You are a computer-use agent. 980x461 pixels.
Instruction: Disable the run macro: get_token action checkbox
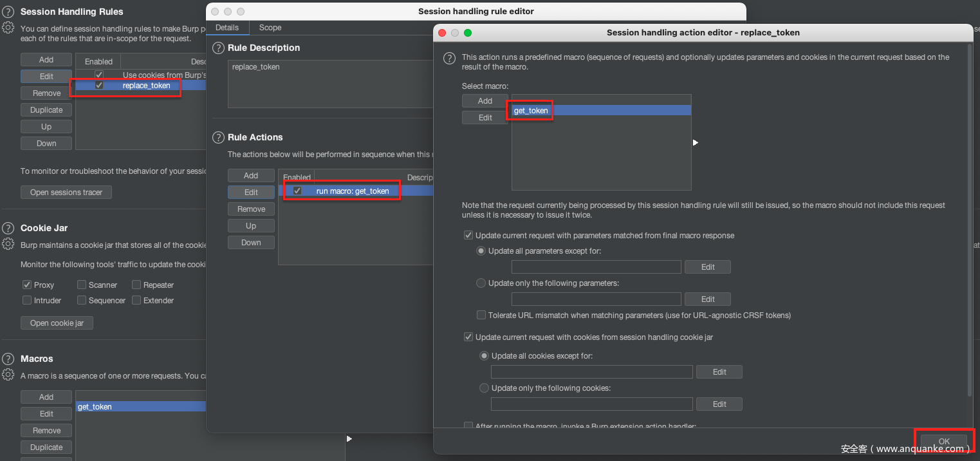click(x=297, y=191)
